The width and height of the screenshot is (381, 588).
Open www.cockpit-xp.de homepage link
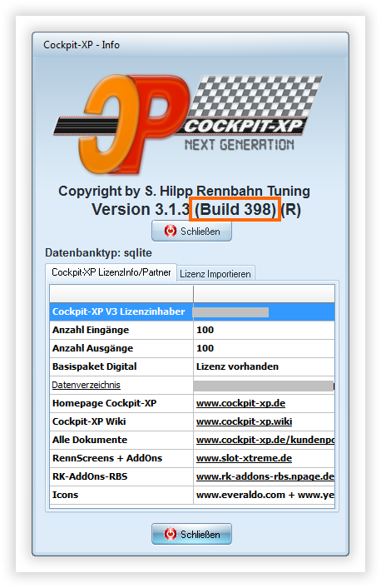240,403
